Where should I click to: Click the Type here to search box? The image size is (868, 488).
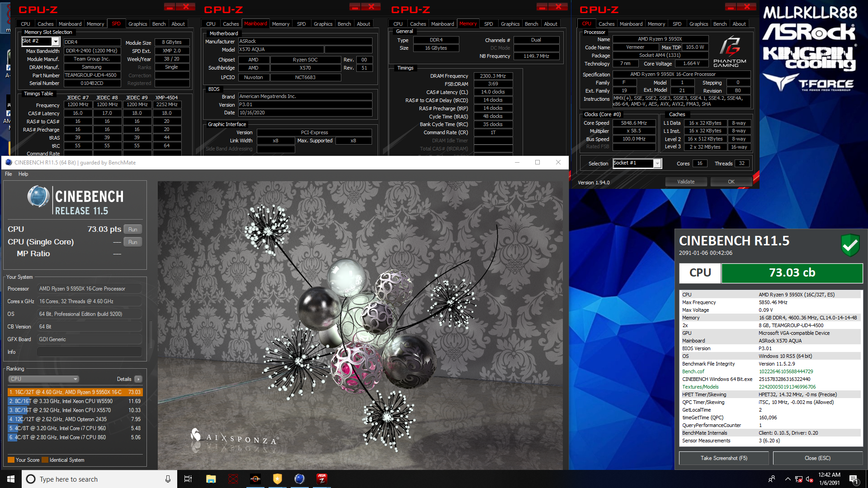click(x=99, y=479)
